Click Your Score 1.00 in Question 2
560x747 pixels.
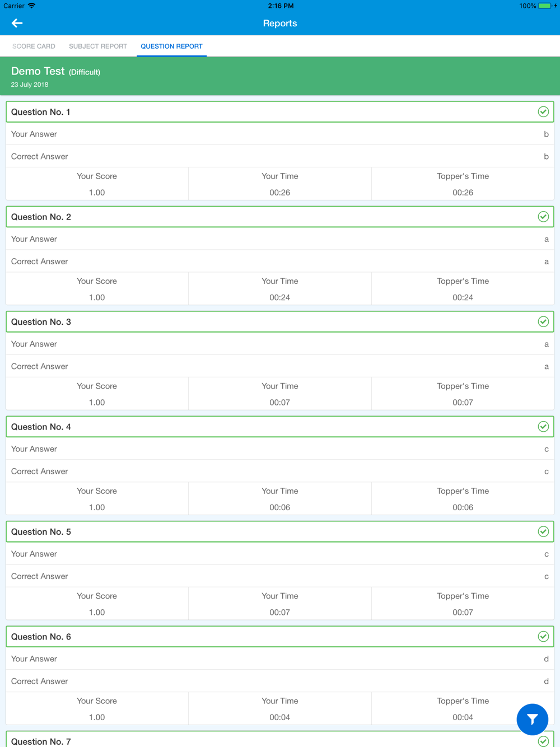97,289
